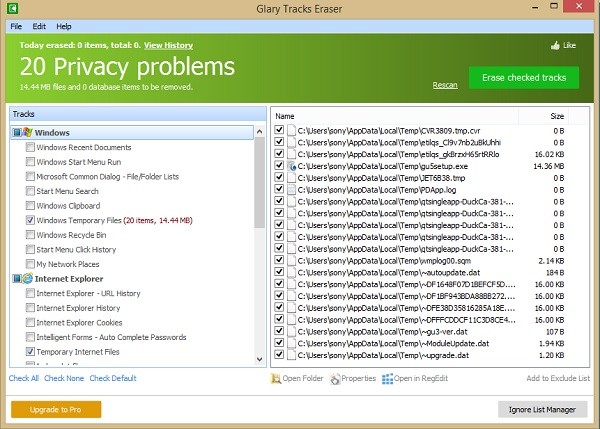Open the View History link

point(168,45)
